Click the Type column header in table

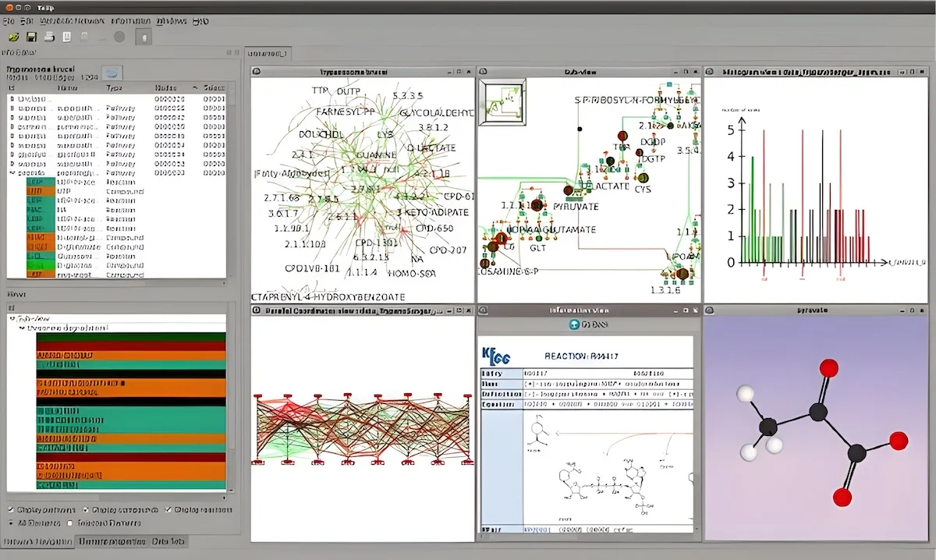(115, 88)
